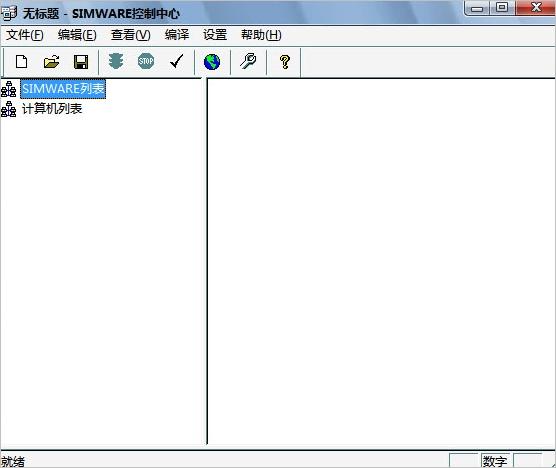The height and width of the screenshot is (468, 556).
Task: Click the checkmark toolbar icon
Action: (x=176, y=61)
